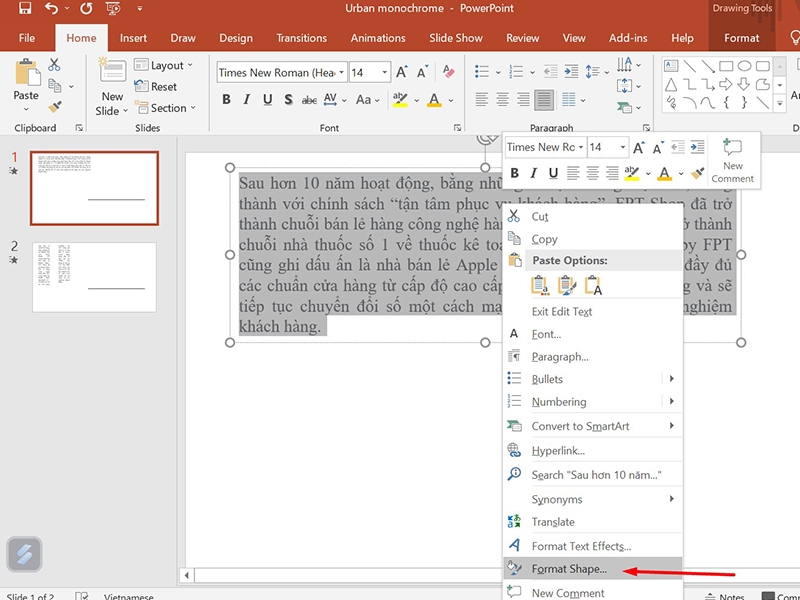800x600 pixels.
Task: Toggle Bold in the ribbon Font group
Action: [227, 99]
